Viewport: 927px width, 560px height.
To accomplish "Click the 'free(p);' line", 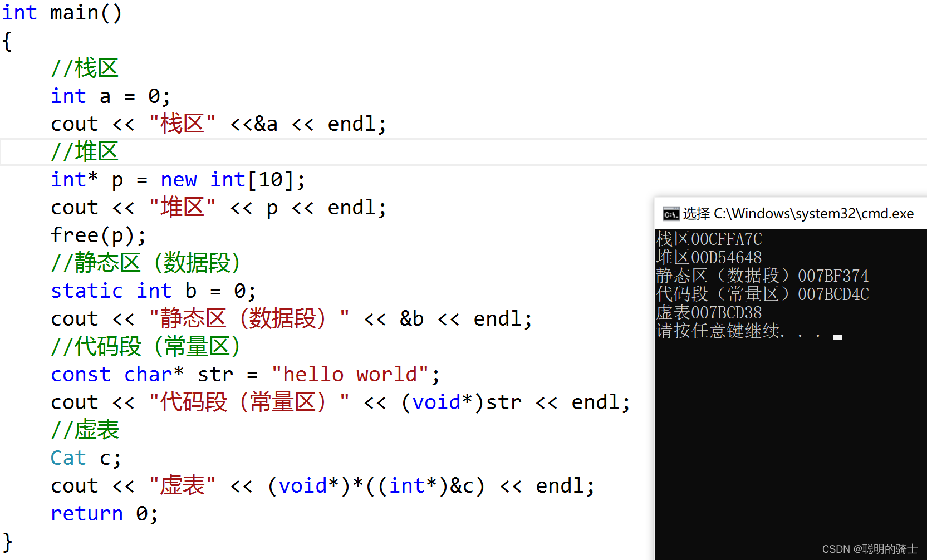I will pos(98,235).
